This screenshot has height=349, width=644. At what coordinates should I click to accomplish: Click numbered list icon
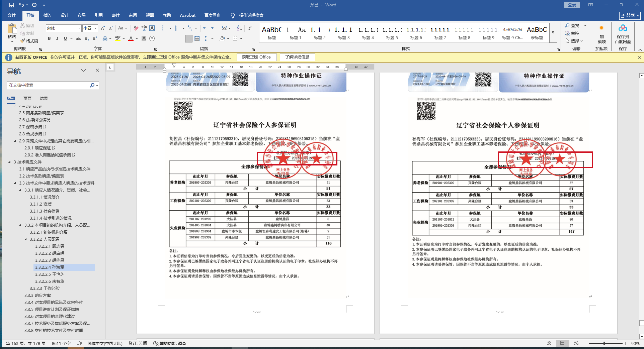coord(178,28)
